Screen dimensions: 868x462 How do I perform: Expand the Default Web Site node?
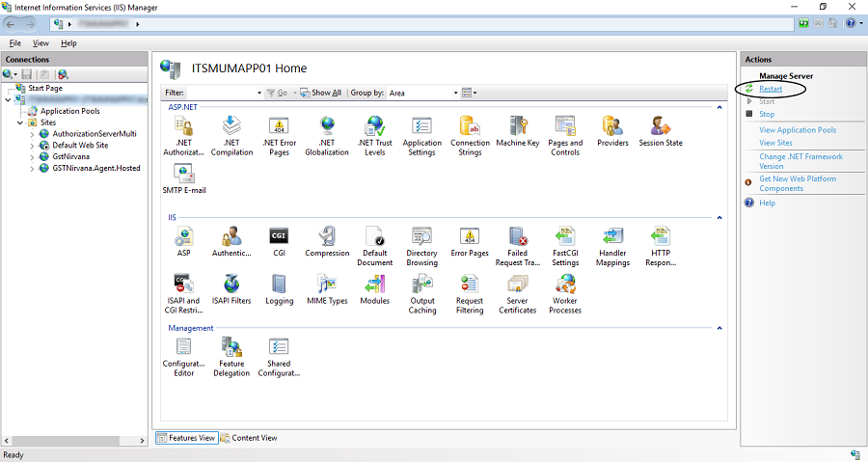click(32, 146)
